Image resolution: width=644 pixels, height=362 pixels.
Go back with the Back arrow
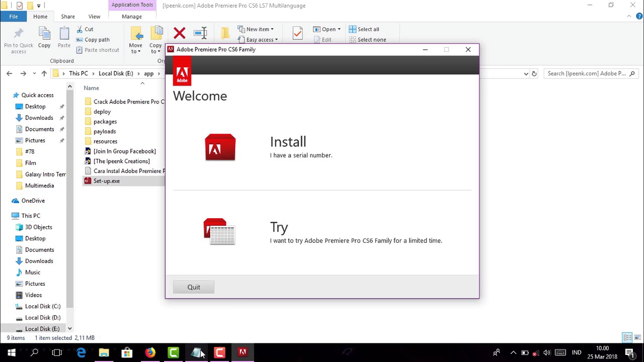[9, 73]
